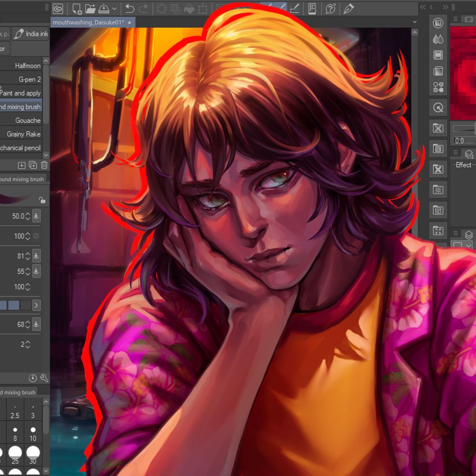
Task: Click the greyed-out Clear (sunburst) icon
Action: [161, 9]
